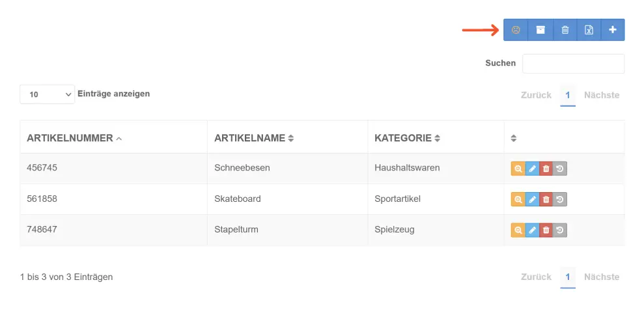Open the archive box icon in toolbar
644x321 pixels.
[540, 30]
